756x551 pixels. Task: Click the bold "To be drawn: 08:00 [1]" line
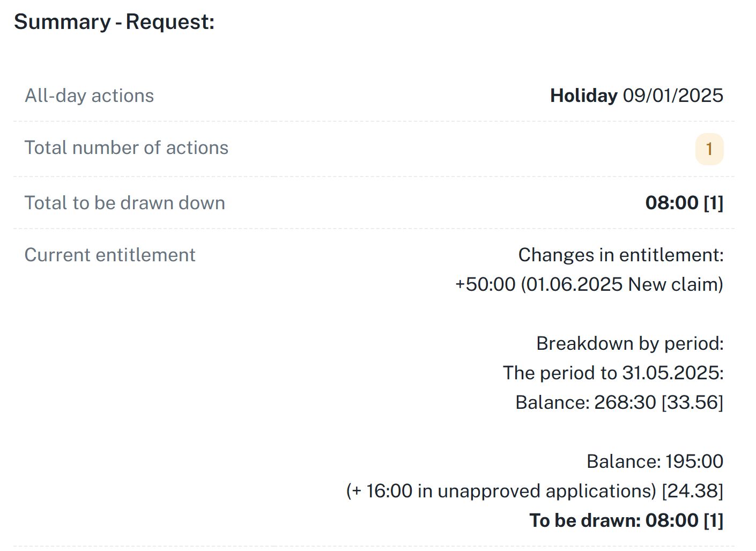626,520
